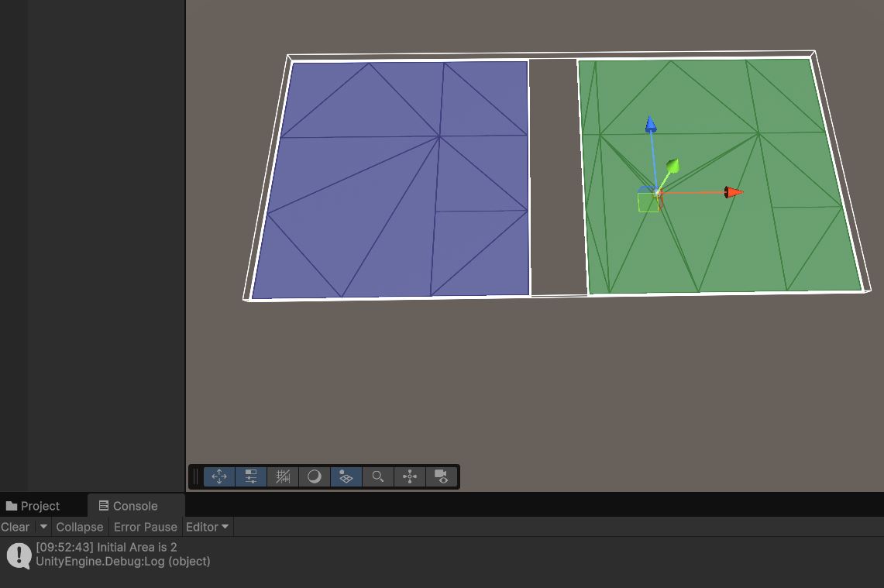
Task: Toggle the grid and snap overlay
Action: point(283,477)
